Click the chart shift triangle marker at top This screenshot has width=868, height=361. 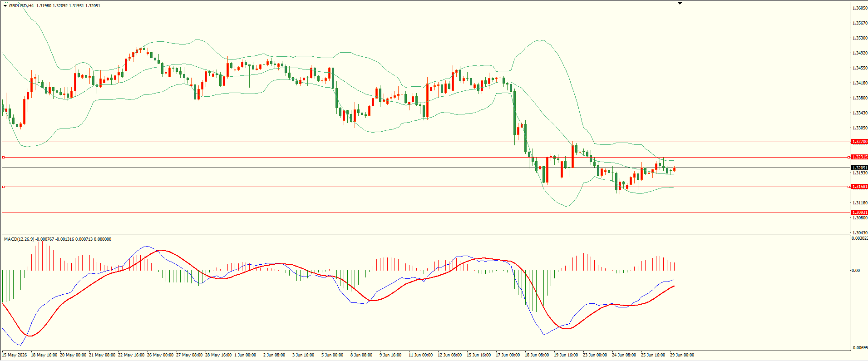pyautogui.click(x=680, y=3)
